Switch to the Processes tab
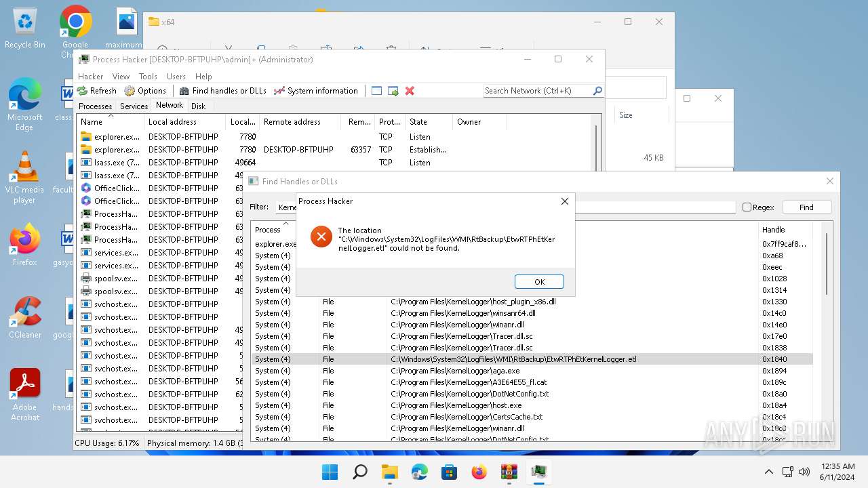 click(x=96, y=106)
